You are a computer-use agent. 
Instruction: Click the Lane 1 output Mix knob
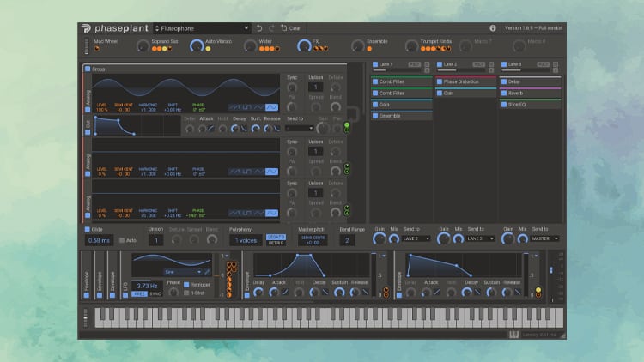point(394,238)
